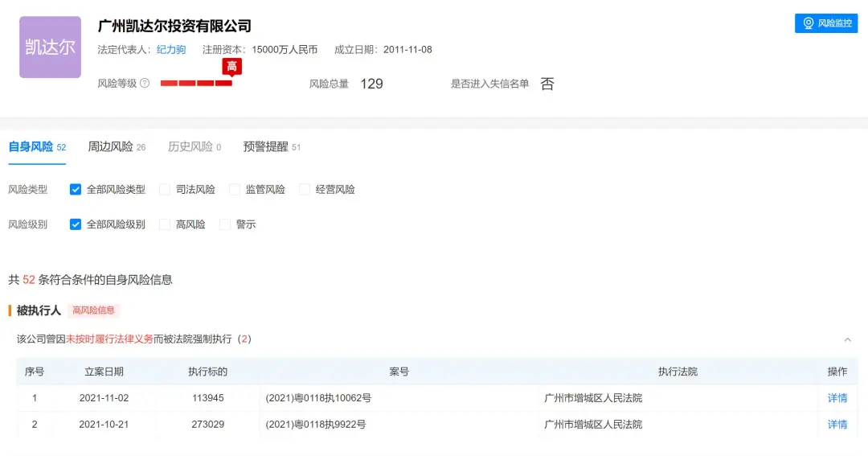Check the 监管风险 checkbox
The height and width of the screenshot is (456, 868).
(234, 190)
